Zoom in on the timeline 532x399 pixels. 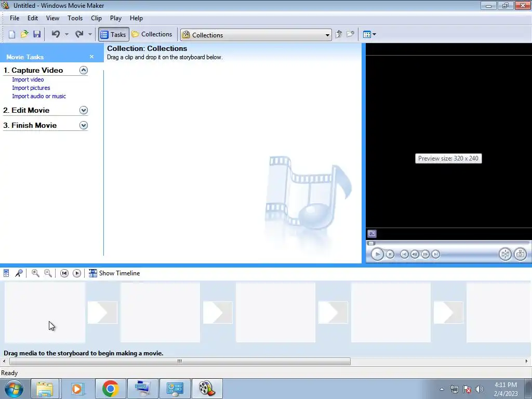[x=35, y=273]
